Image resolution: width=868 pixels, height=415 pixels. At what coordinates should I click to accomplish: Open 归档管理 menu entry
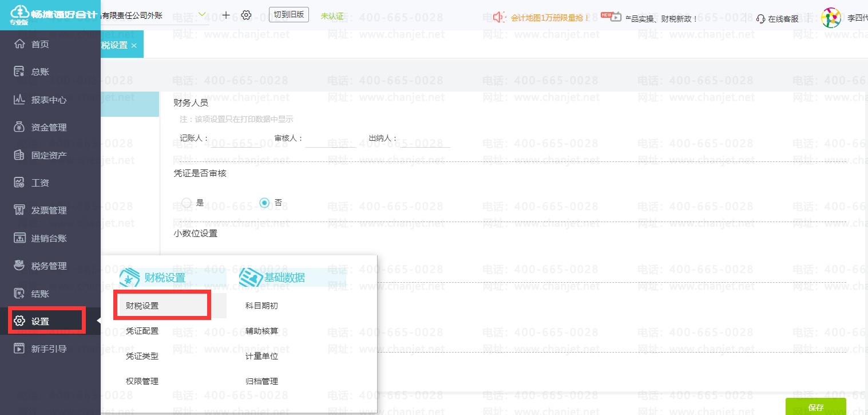[x=261, y=381]
